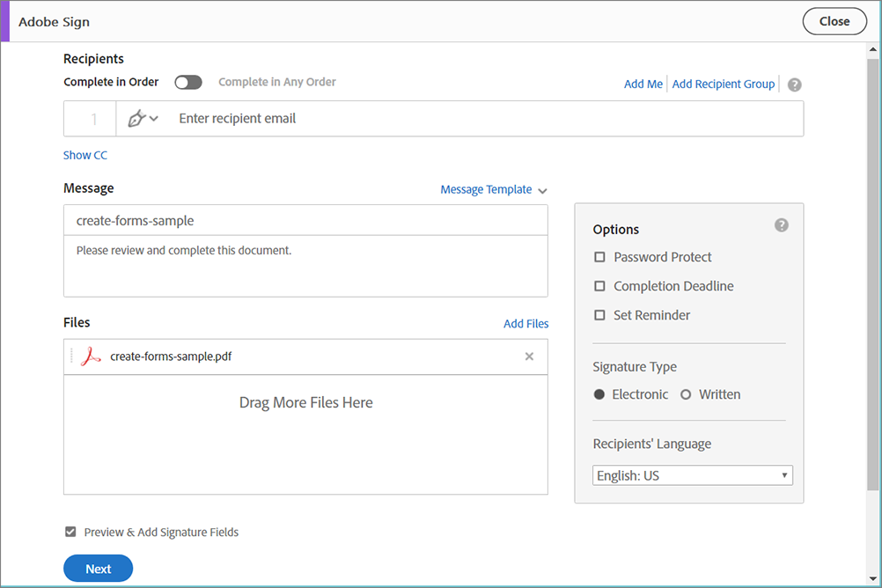Uncheck Preview & Add Signature Fields
The width and height of the screenshot is (882, 588).
pos(70,532)
